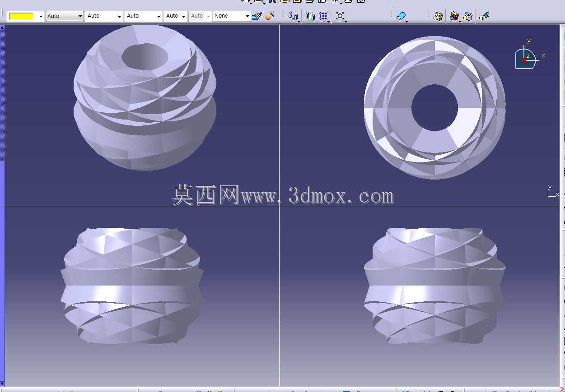Click the side model view in the bottom-left pane
The height and width of the screenshot is (392, 565).
coord(132,286)
